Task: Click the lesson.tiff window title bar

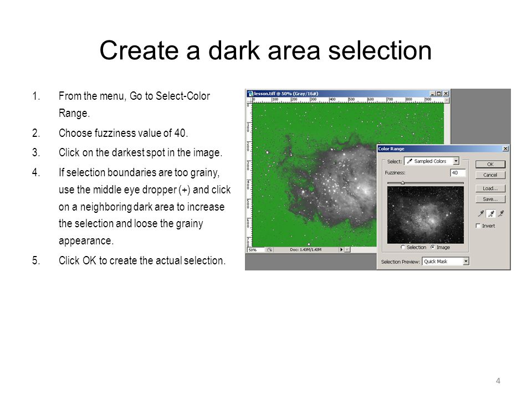Action: tap(348, 94)
